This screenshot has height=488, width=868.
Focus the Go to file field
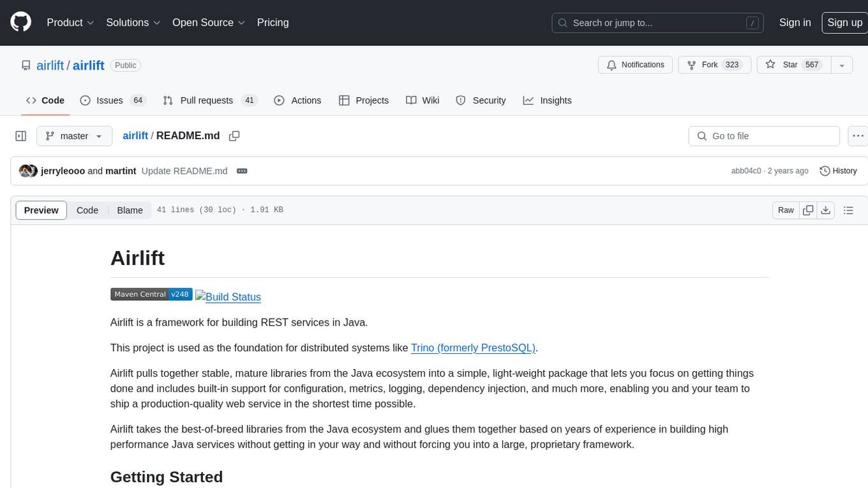(764, 136)
